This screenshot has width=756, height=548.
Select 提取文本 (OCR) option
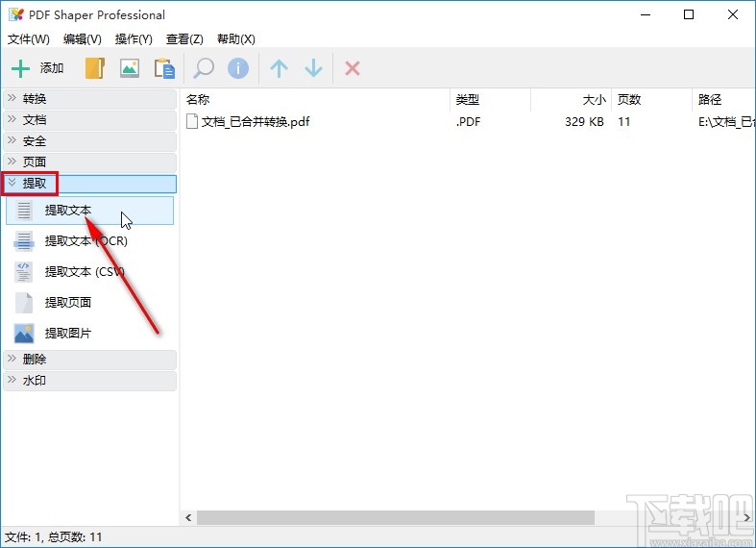coord(89,241)
